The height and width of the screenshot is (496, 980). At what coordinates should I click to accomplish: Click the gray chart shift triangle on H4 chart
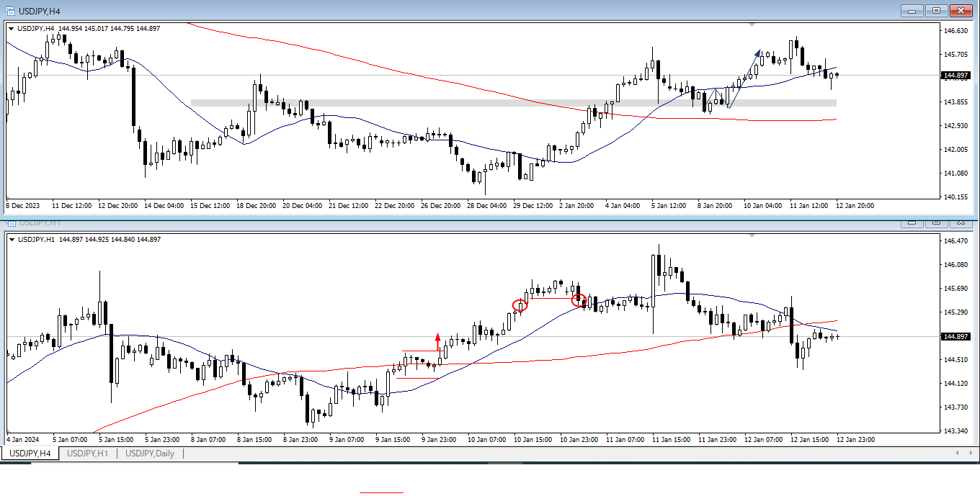point(752,25)
